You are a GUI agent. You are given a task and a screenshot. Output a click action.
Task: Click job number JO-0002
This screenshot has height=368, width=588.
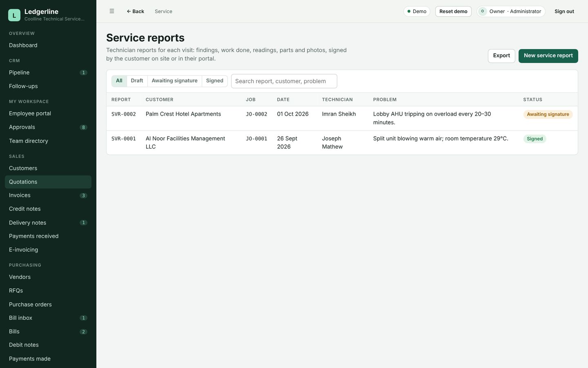[x=256, y=114]
